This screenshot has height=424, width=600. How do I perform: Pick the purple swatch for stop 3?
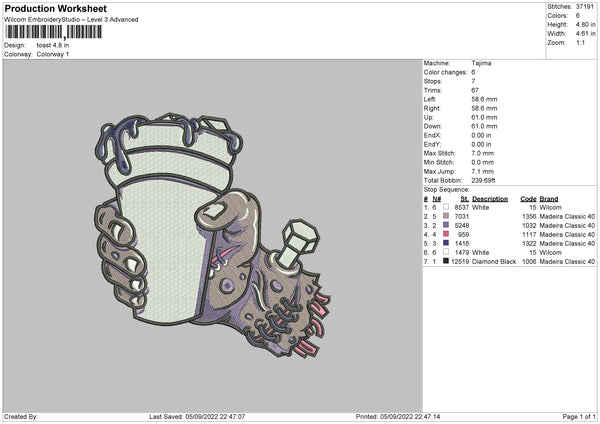[444, 225]
